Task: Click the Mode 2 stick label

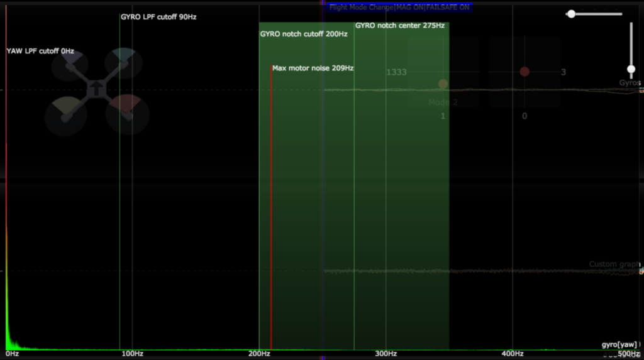Action: (443, 102)
